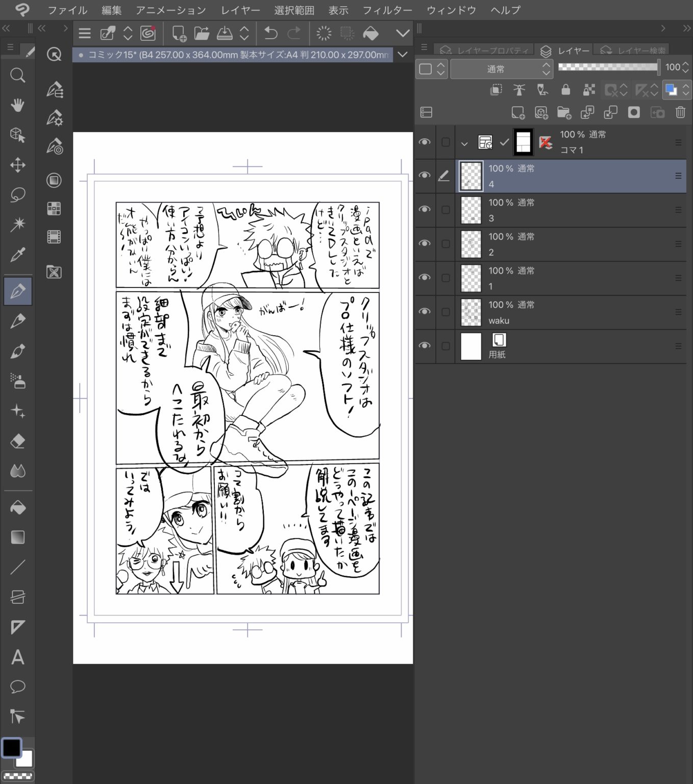Open the フィルター menu

tap(387, 10)
